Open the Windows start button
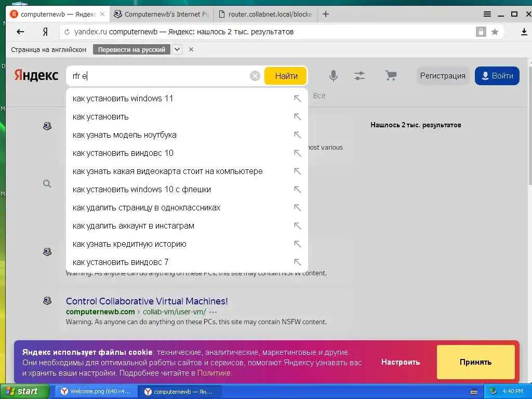The image size is (532, 399). tap(25, 391)
